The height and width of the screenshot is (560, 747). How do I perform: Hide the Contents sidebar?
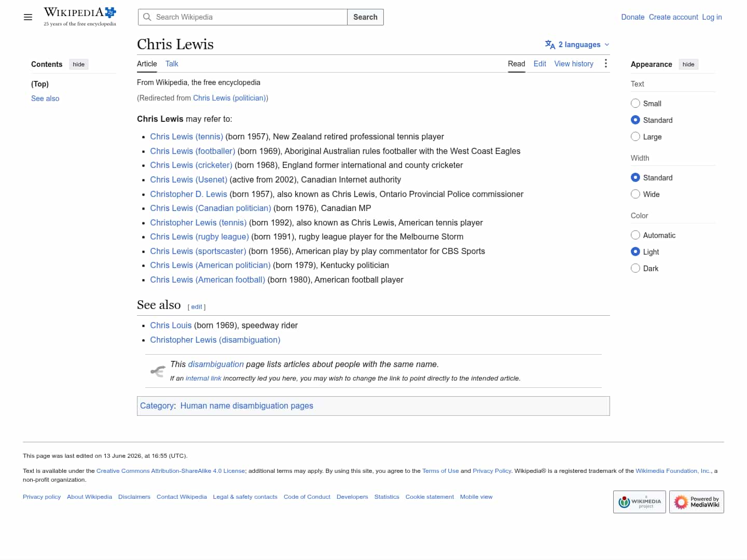pos(79,64)
